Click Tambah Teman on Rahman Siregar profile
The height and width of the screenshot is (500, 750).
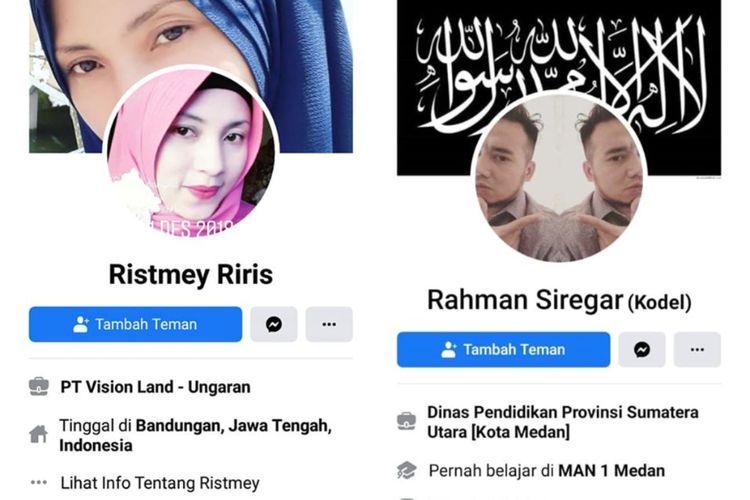tap(504, 350)
